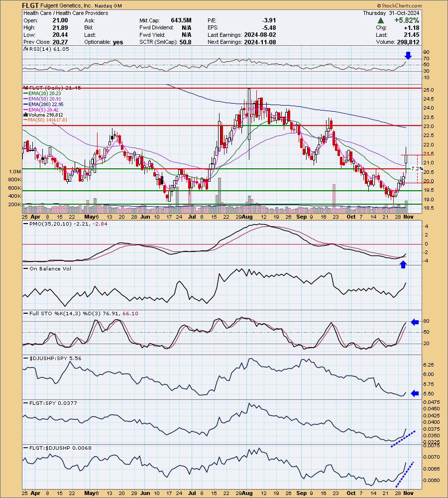The height and width of the screenshot is (498, 448).
Task: Click the 'Thursday 31-Oct-2024' date
Action: pos(391,13)
